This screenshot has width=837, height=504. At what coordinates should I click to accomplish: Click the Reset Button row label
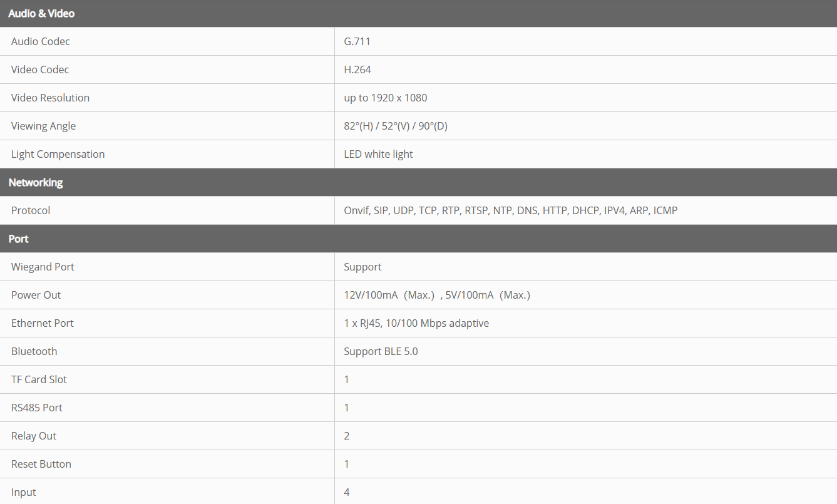[41, 464]
